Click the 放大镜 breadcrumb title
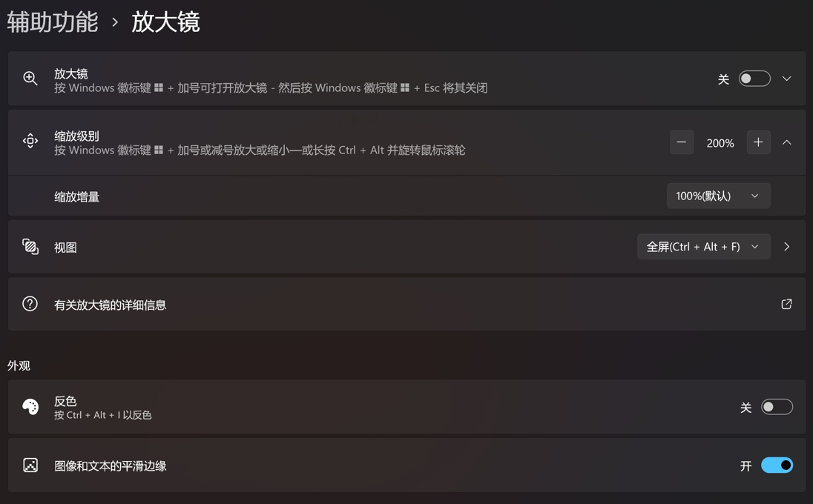 click(165, 21)
